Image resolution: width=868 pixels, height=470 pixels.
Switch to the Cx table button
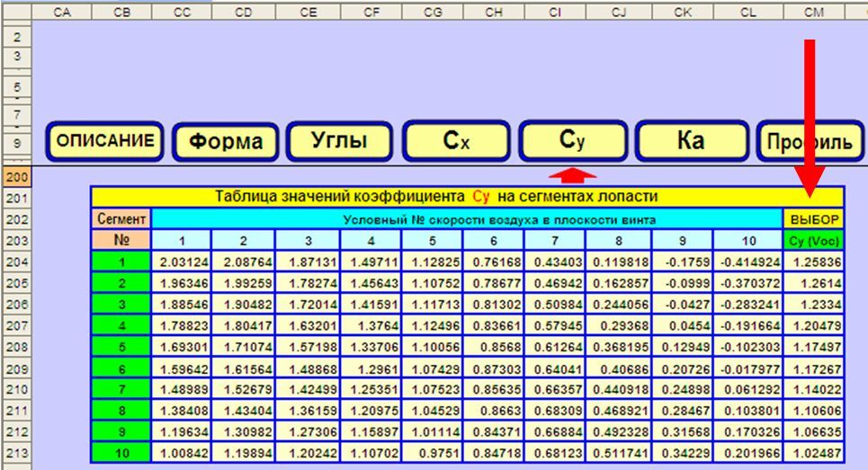click(x=456, y=140)
